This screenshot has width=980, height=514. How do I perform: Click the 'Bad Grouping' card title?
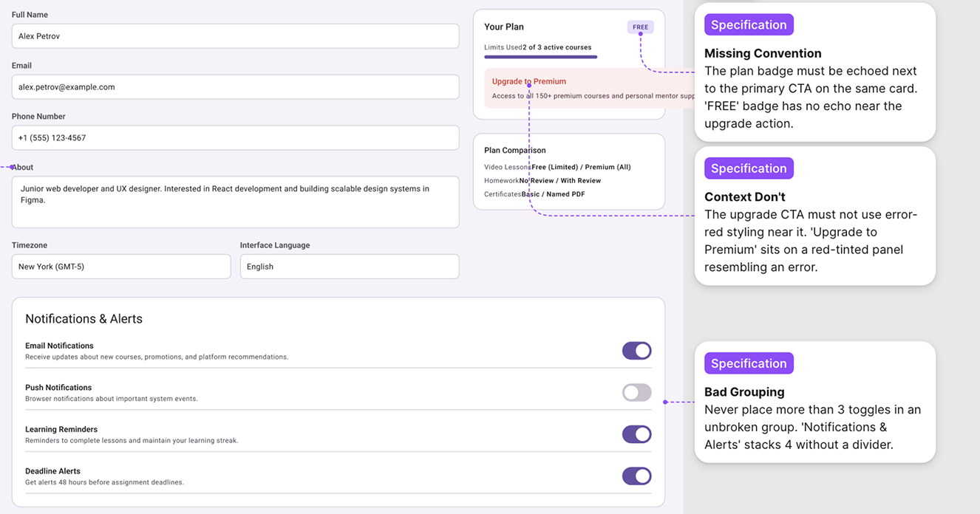tap(744, 392)
